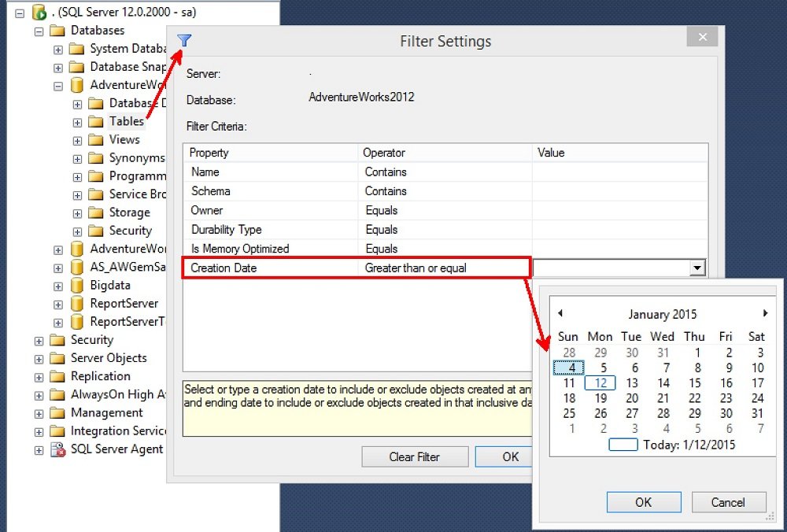Select the Server Objects tree item
Screen dimensions: 787x532
coord(109,358)
